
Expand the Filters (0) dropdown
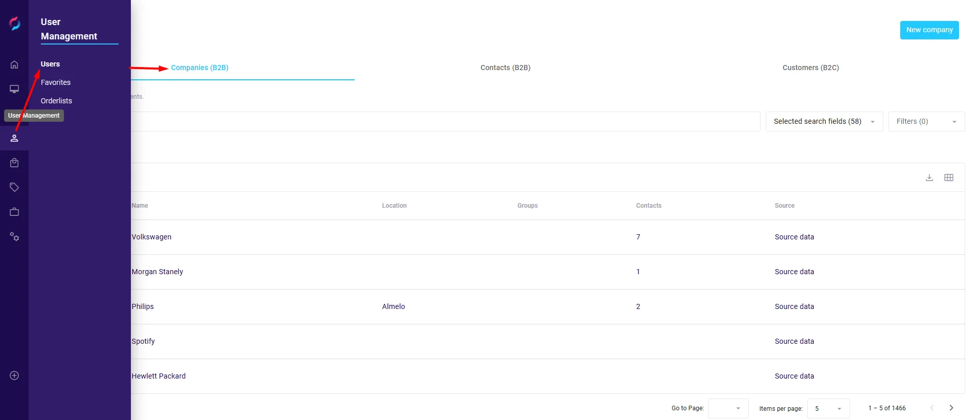tap(926, 121)
